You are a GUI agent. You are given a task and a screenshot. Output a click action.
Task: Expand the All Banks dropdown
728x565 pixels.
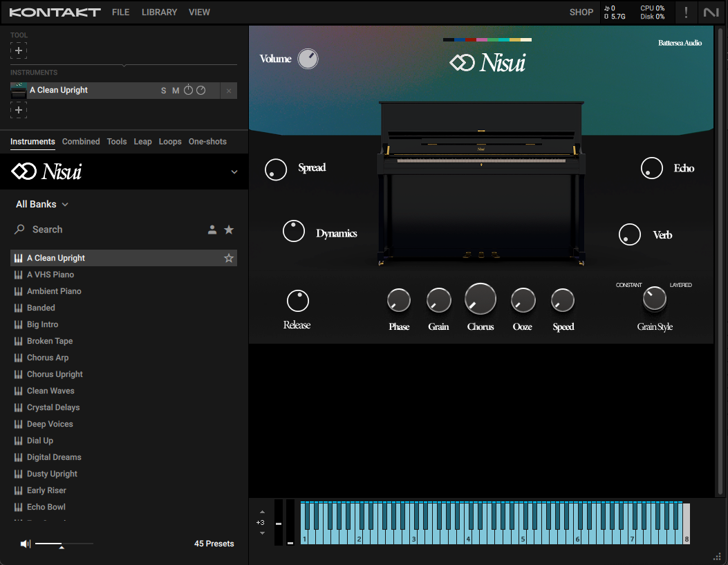pos(42,204)
